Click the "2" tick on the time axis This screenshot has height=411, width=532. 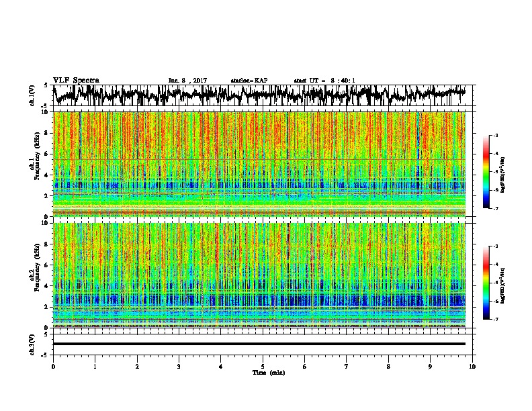[x=137, y=367]
